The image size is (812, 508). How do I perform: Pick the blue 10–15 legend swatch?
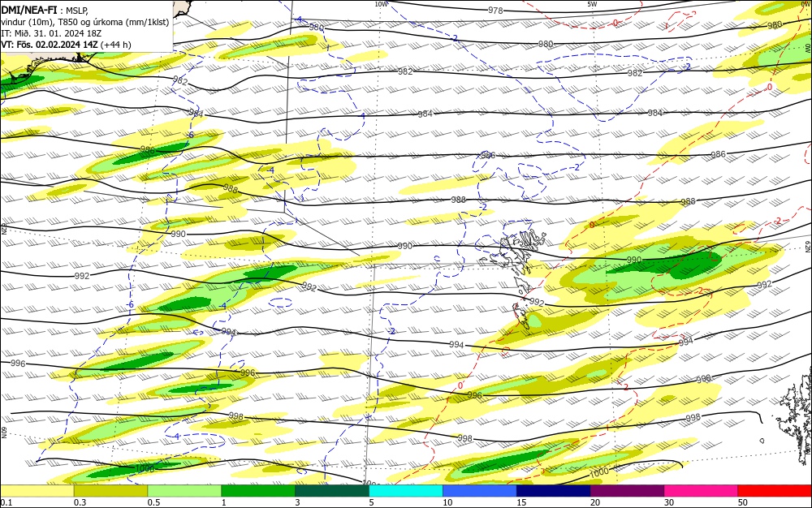480,491
